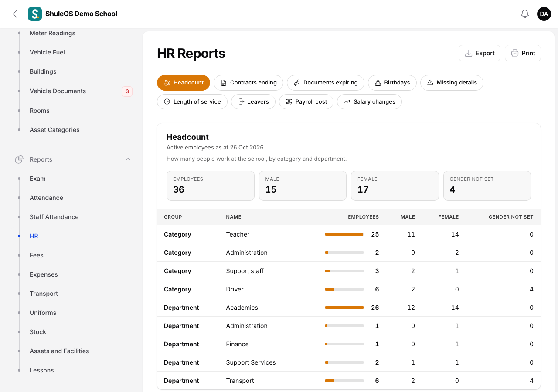The width and height of the screenshot is (558, 392).
Task: Open the Uniforms report
Action: point(43,313)
